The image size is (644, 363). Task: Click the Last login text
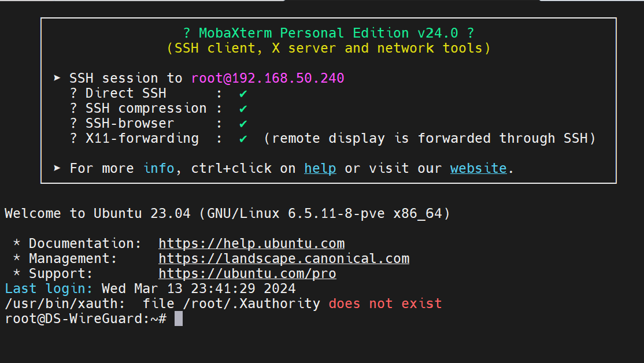coord(49,288)
